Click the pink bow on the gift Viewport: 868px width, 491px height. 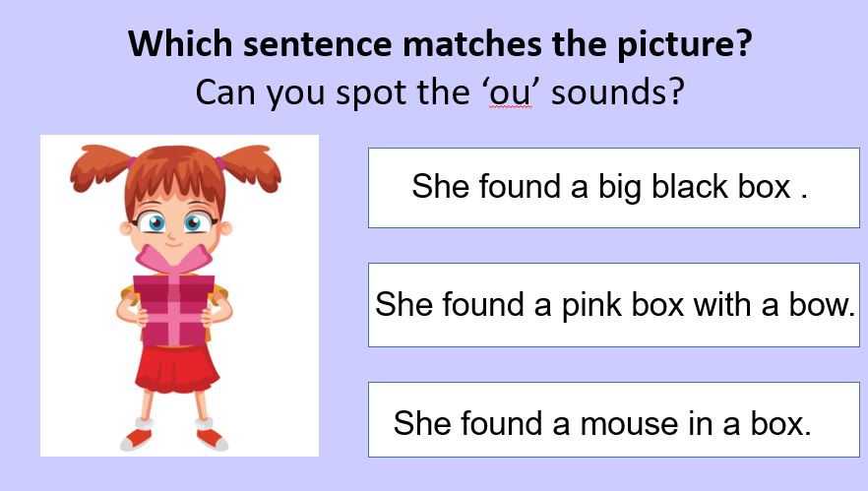pos(174,259)
